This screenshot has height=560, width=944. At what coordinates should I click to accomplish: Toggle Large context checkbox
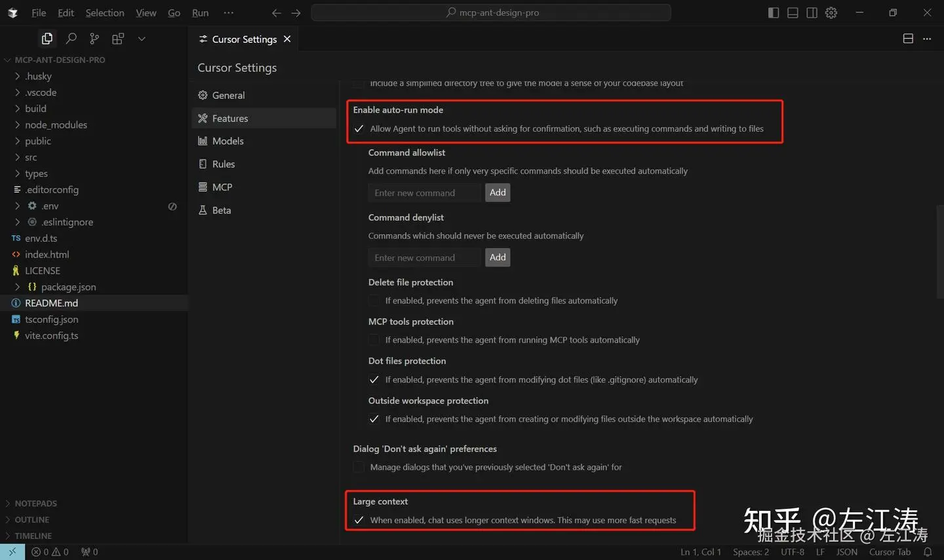click(x=359, y=520)
